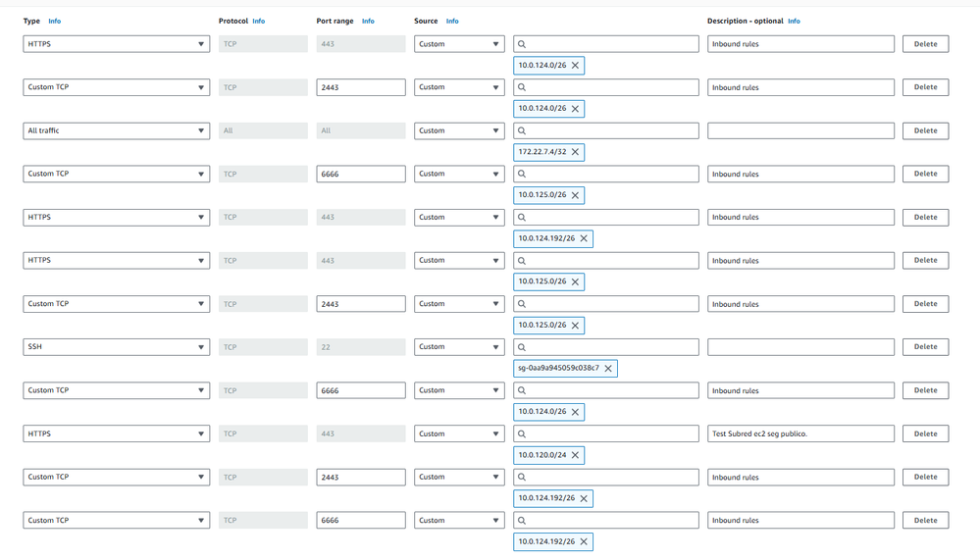Image resolution: width=980 pixels, height=560 pixels.
Task: Remove the 10.0.125.0/26 chip under first 6666 rule
Action: (576, 195)
